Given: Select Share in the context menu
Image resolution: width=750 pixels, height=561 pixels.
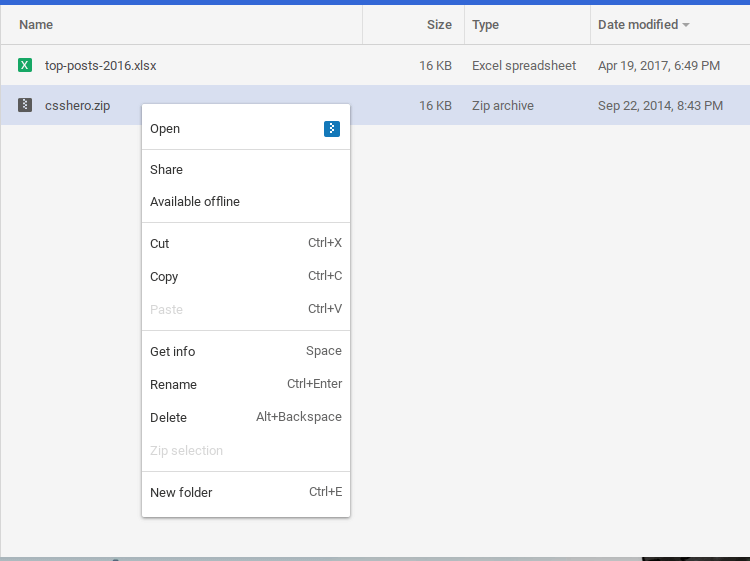Looking at the screenshot, I should click(166, 170).
